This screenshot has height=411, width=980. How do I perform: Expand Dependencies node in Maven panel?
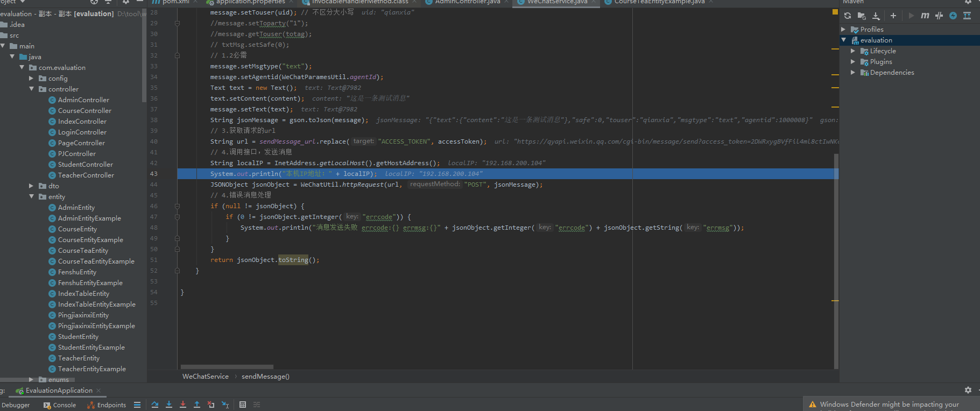tap(853, 73)
